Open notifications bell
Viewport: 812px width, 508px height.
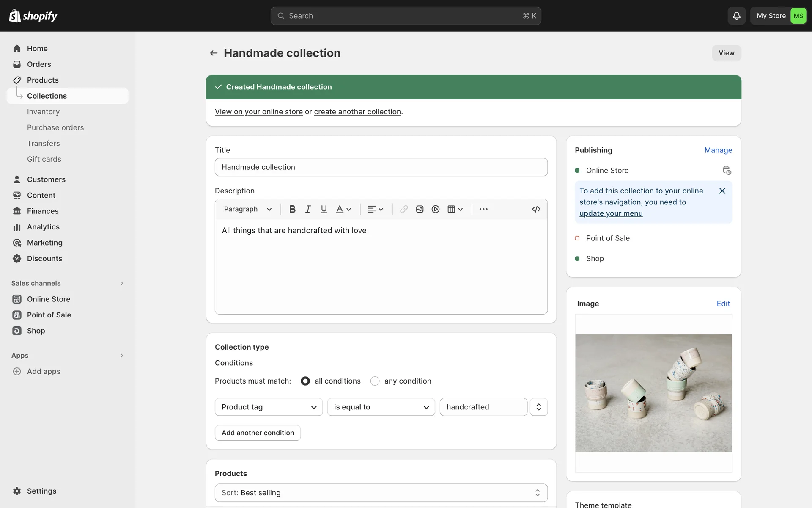coord(736,16)
